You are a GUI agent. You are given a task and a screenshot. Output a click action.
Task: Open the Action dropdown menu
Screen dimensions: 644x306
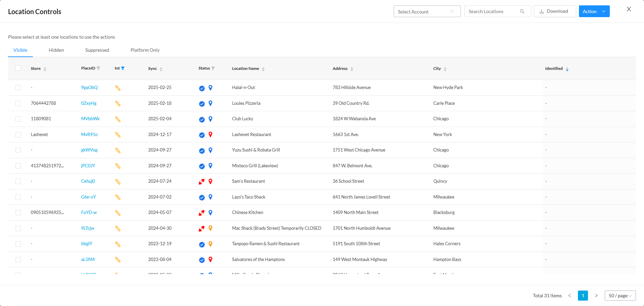(594, 11)
